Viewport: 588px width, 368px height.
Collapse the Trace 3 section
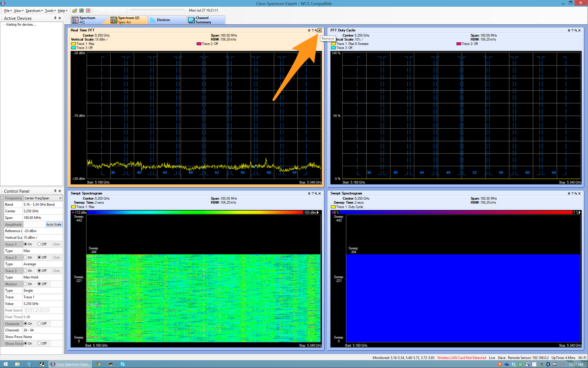[x=2, y=271]
